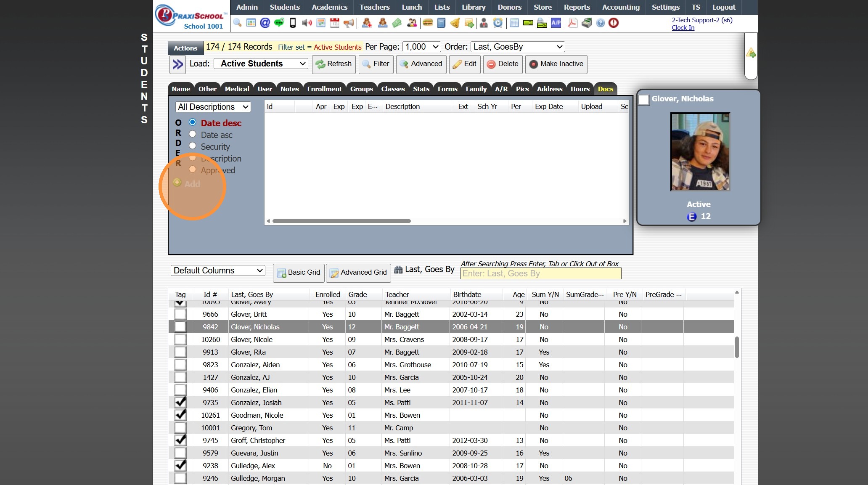Check the tag box for Glover, Nicole
868x485 pixels.
tap(180, 339)
